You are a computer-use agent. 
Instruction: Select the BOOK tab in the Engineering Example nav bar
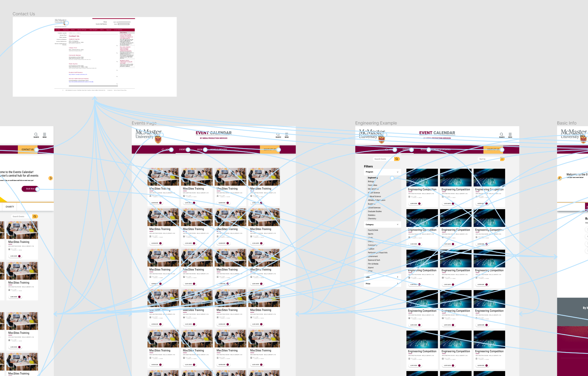click(x=423, y=150)
